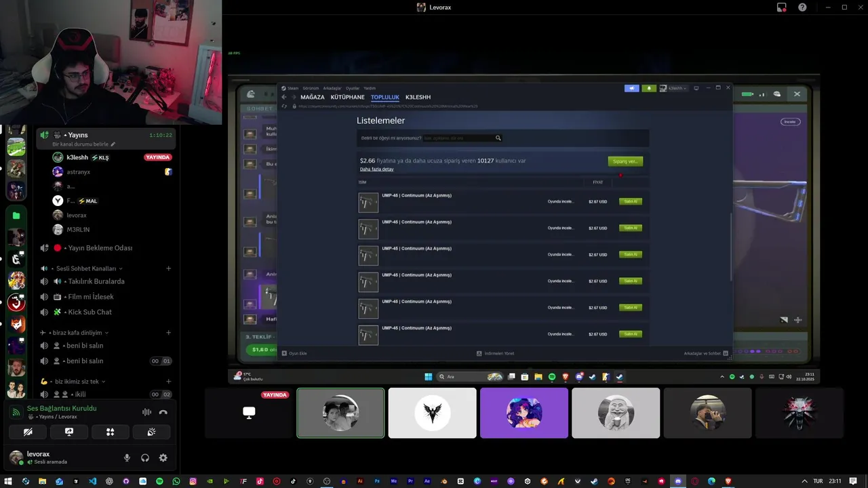This screenshot has height=488, width=868.
Task: Click the levorax avatar in the user panel
Action: tap(16, 457)
